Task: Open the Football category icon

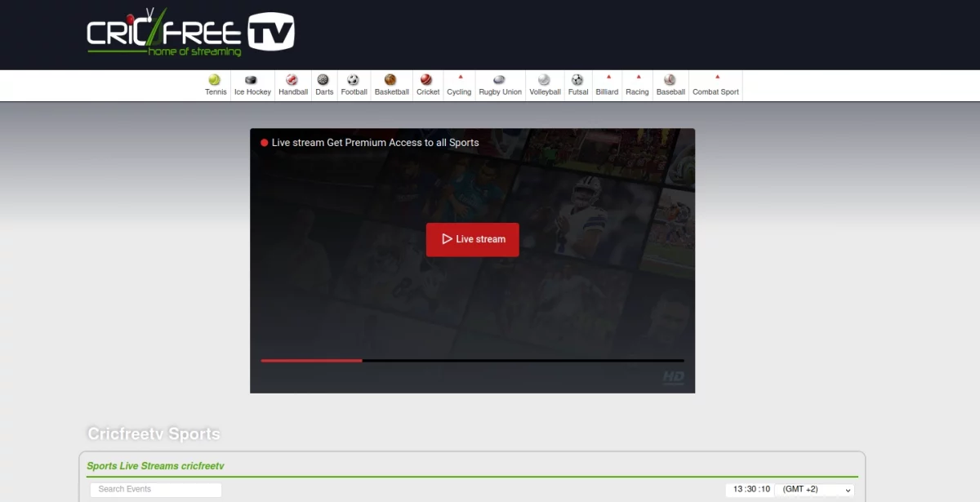Action: click(353, 80)
